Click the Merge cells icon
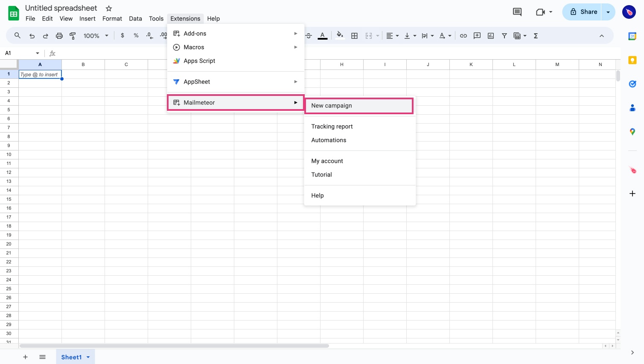Image resolution: width=644 pixels, height=364 pixels. pyautogui.click(x=369, y=36)
